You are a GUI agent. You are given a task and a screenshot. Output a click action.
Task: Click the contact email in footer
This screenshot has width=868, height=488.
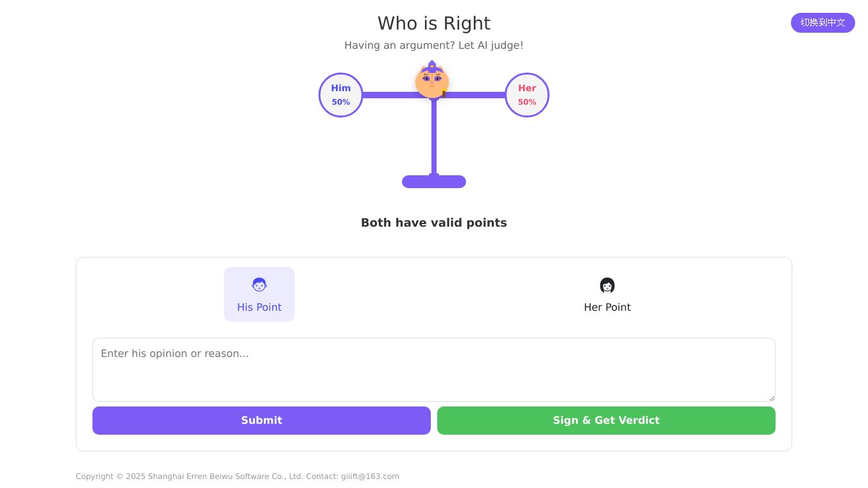pyautogui.click(x=370, y=476)
